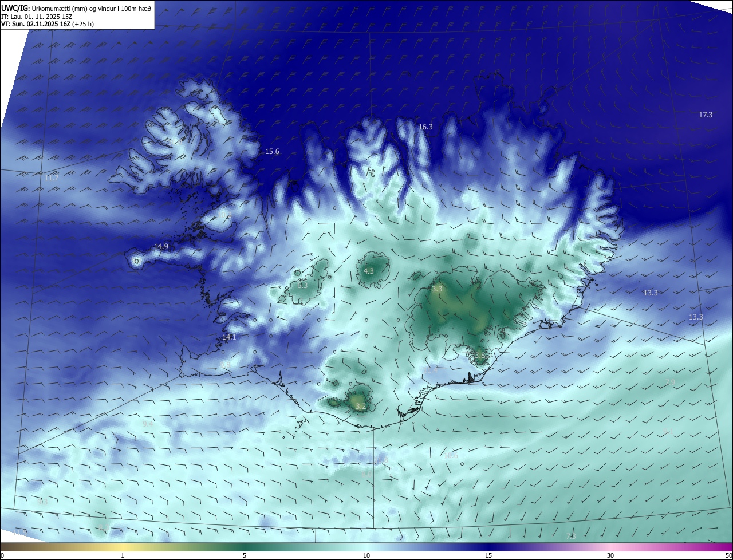Click the colorbar tick label '0'
The height and width of the screenshot is (560, 733).
[2, 556]
